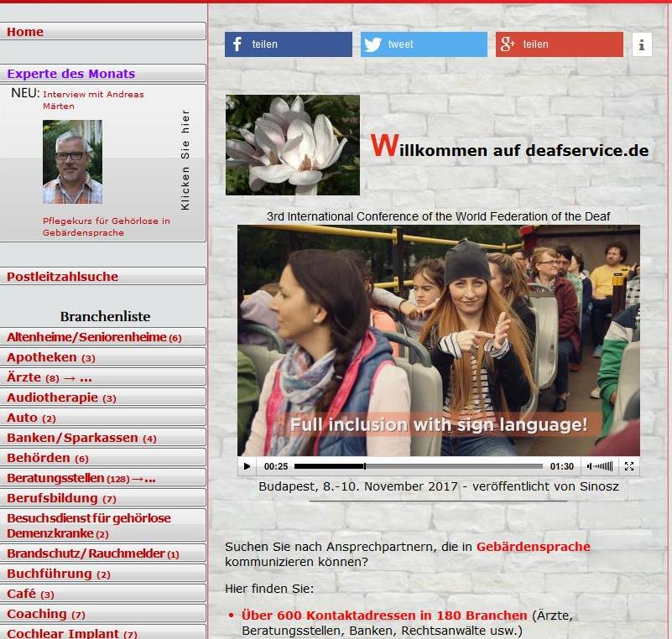Image resolution: width=672 pixels, height=639 pixels.
Task: Mute the video volume speaker icon
Action: (591, 466)
